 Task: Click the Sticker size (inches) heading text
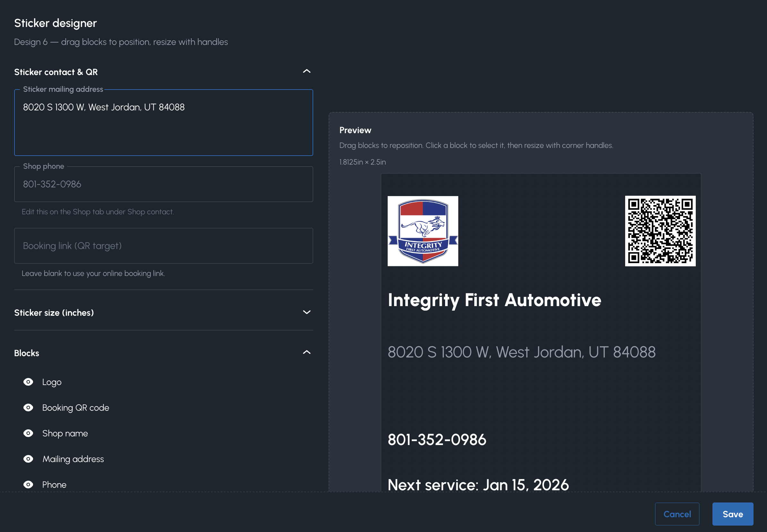point(54,313)
